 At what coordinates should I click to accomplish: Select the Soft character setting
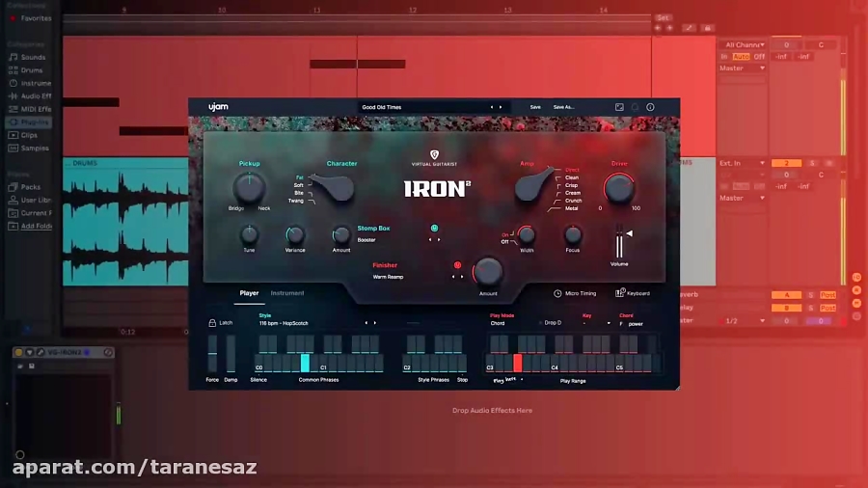click(x=298, y=185)
